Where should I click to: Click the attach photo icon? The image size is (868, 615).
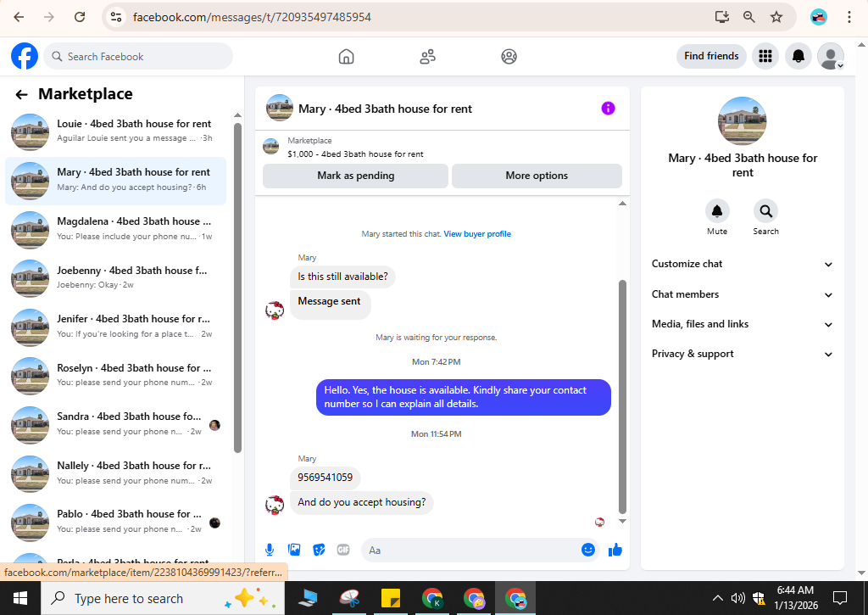tap(294, 550)
